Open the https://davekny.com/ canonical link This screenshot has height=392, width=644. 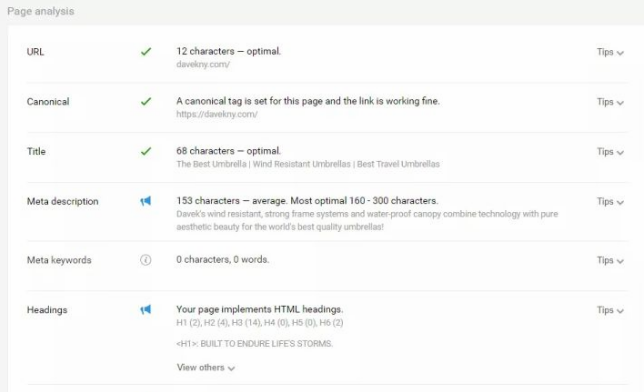(x=217, y=114)
